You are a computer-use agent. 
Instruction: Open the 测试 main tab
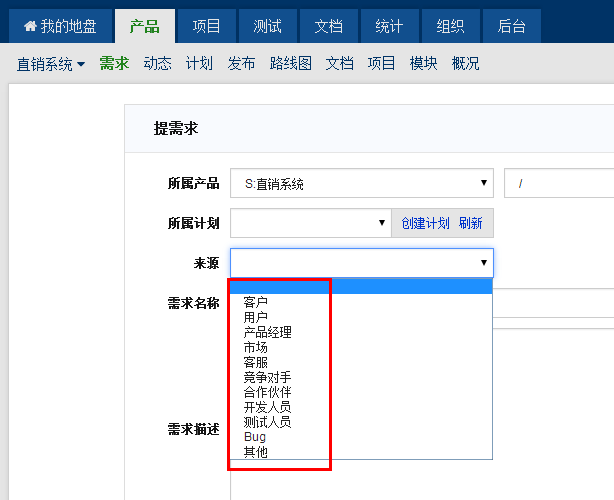[267, 26]
